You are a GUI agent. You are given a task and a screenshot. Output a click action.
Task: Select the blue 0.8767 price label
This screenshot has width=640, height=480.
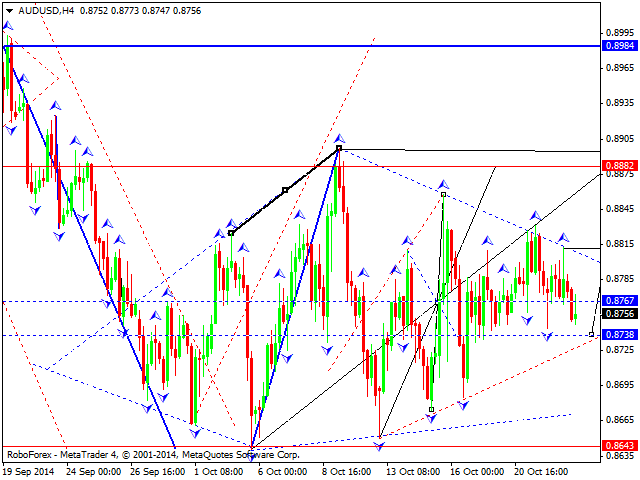click(620, 300)
